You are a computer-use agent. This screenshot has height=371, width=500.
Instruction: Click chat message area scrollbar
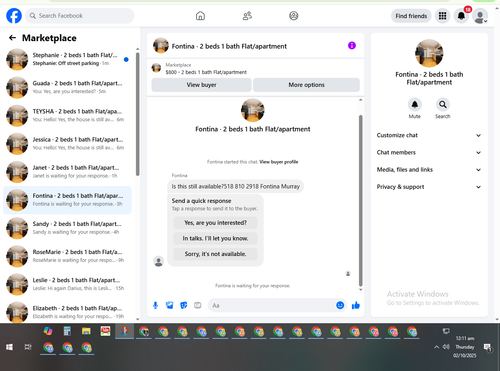(x=360, y=200)
